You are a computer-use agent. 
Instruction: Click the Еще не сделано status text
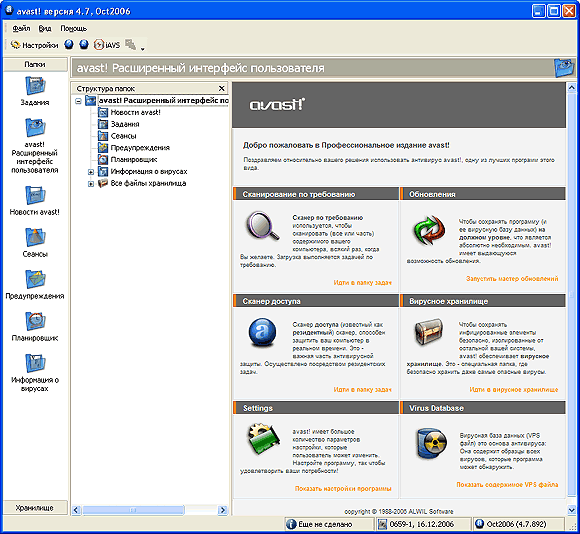tap(326, 524)
